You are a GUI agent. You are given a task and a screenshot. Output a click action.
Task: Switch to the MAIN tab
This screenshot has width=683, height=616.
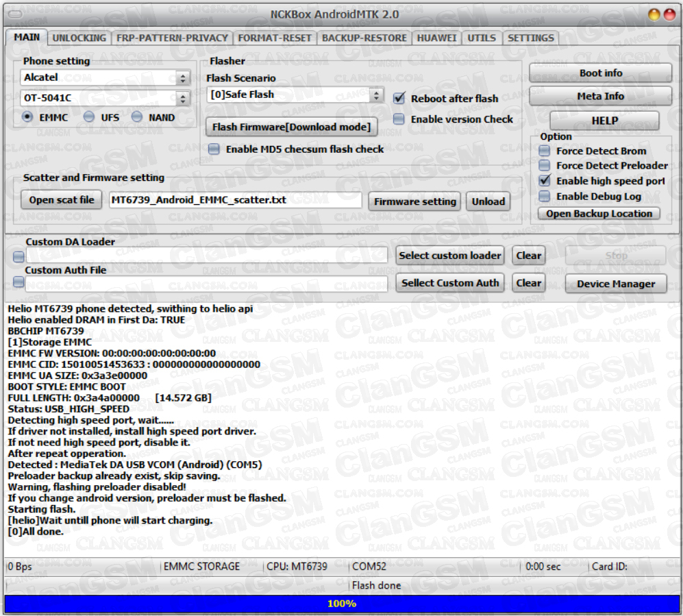point(27,38)
